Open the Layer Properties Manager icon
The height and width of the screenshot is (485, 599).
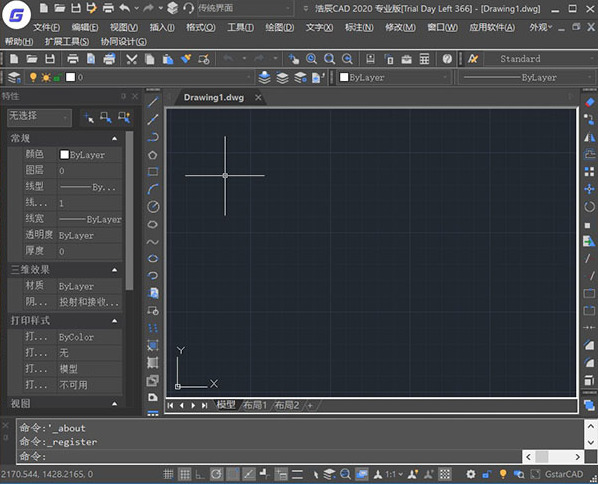(15, 78)
